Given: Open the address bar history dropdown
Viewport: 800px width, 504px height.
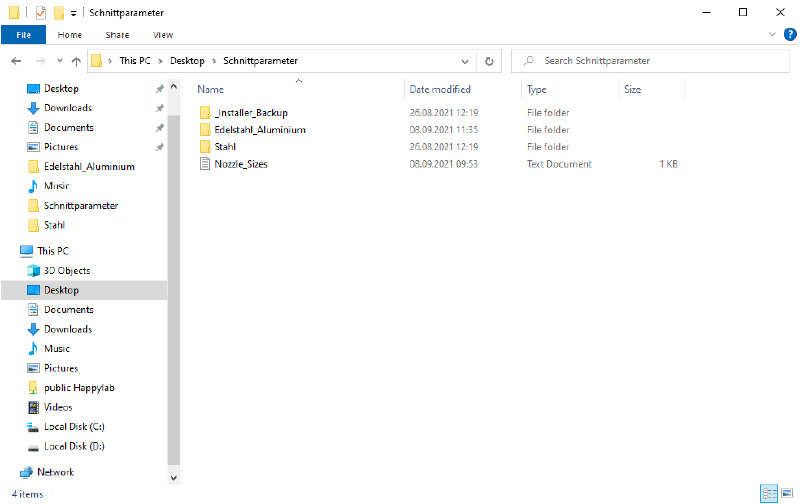Looking at the screenshot, I should point(465,61).
